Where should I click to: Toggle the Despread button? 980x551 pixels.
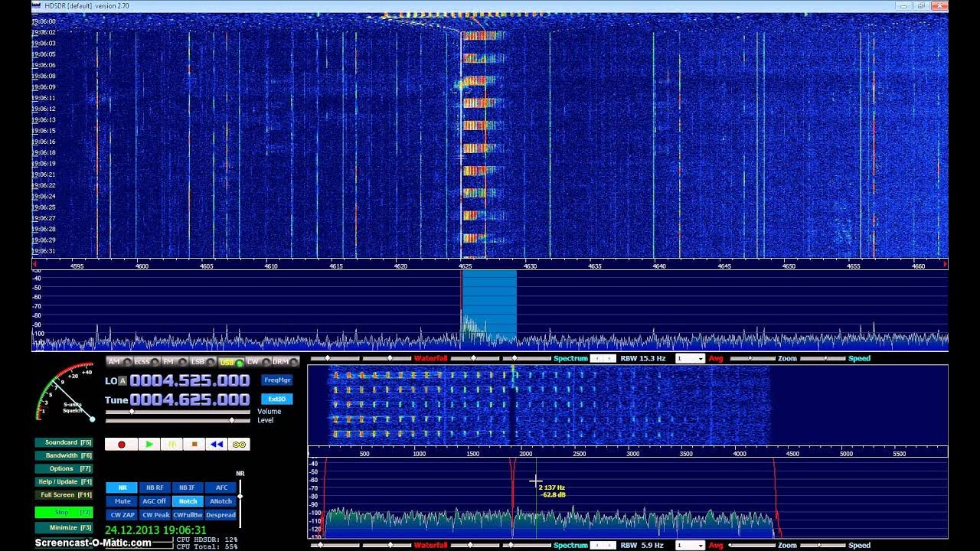[221, 515]
